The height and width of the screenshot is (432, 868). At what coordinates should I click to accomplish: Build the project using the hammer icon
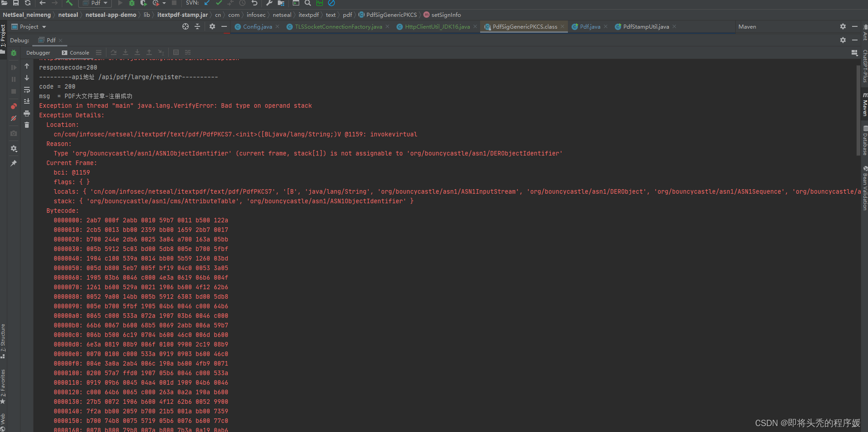[x=69, y=3]
